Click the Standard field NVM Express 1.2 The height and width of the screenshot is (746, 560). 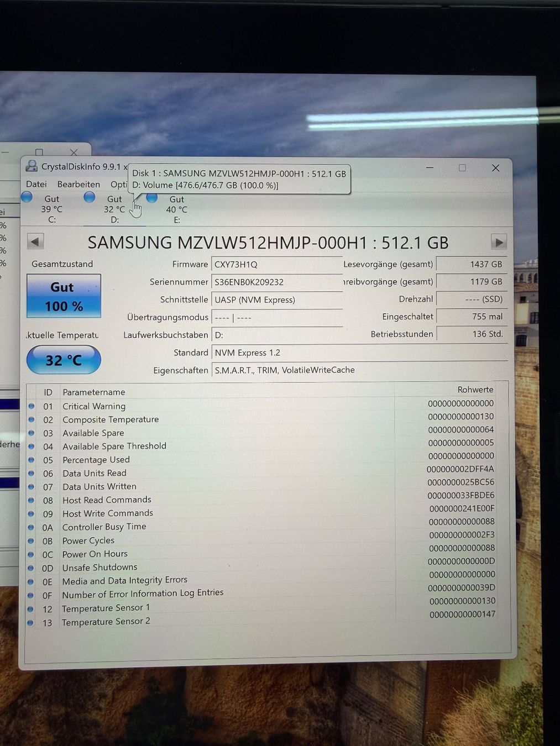pos(360,353)
